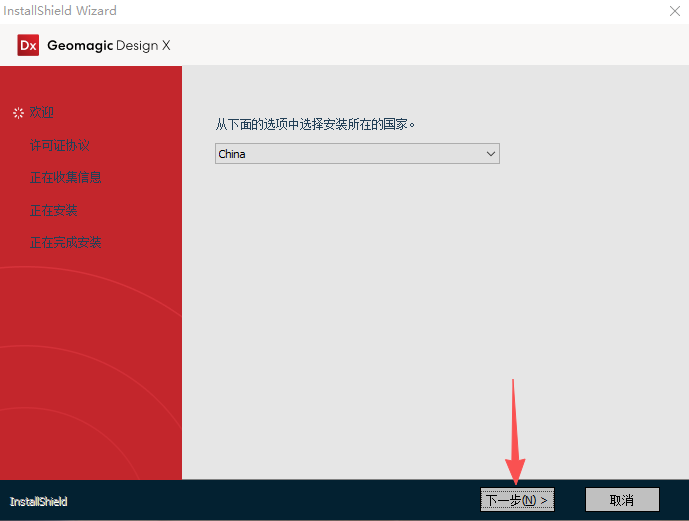Select the 欢迎 step in sidebar

point(42,112)
